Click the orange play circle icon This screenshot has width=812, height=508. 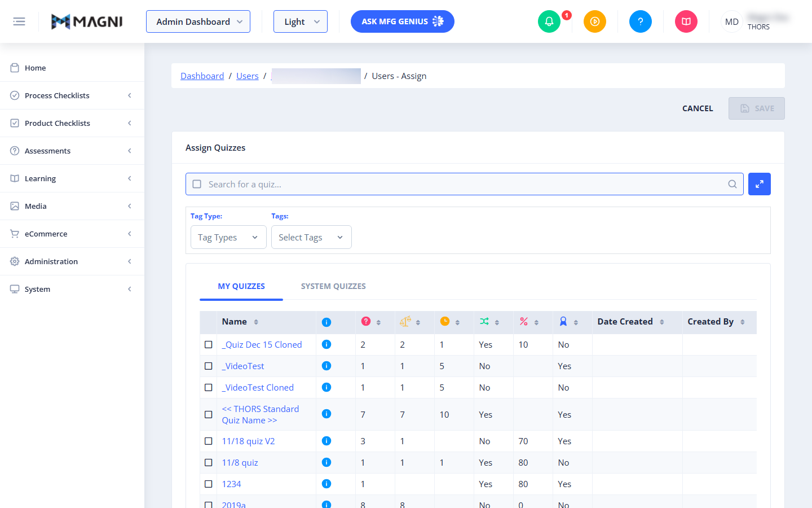click(595, 21)
